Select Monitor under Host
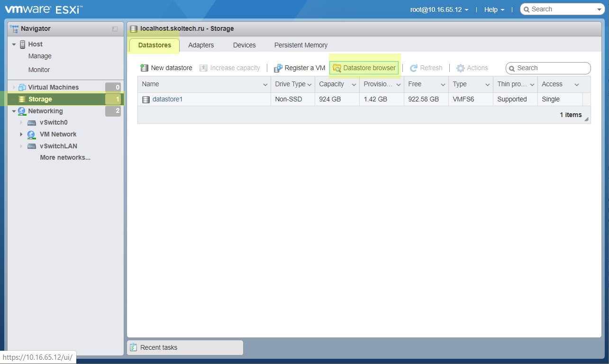The width and height of the screenshot is (609, 364). tap(39, 70)
